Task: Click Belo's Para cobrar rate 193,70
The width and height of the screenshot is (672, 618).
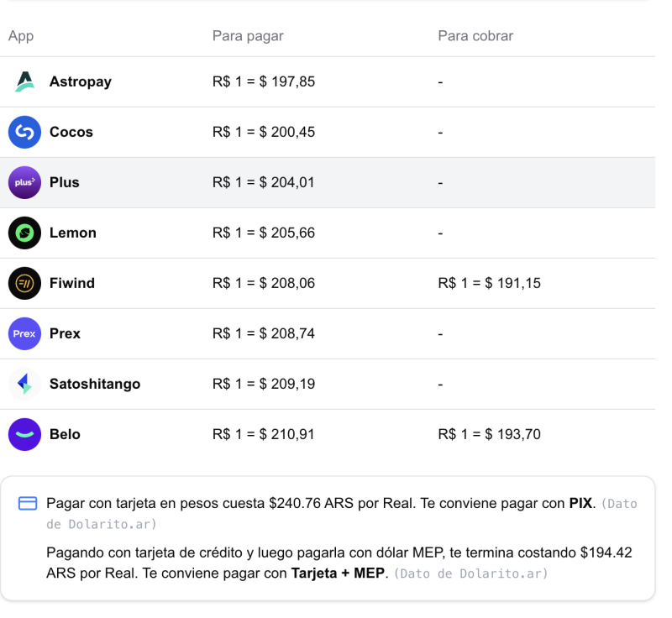Action: 489,434
